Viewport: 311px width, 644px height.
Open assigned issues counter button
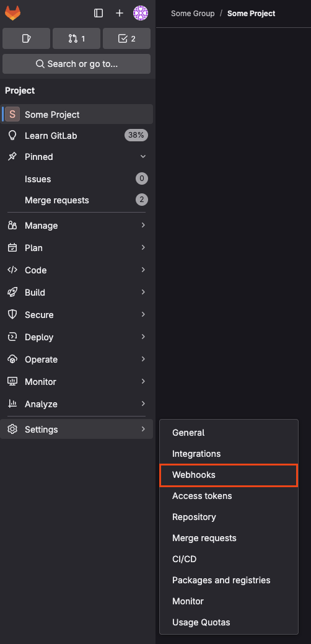26,38
